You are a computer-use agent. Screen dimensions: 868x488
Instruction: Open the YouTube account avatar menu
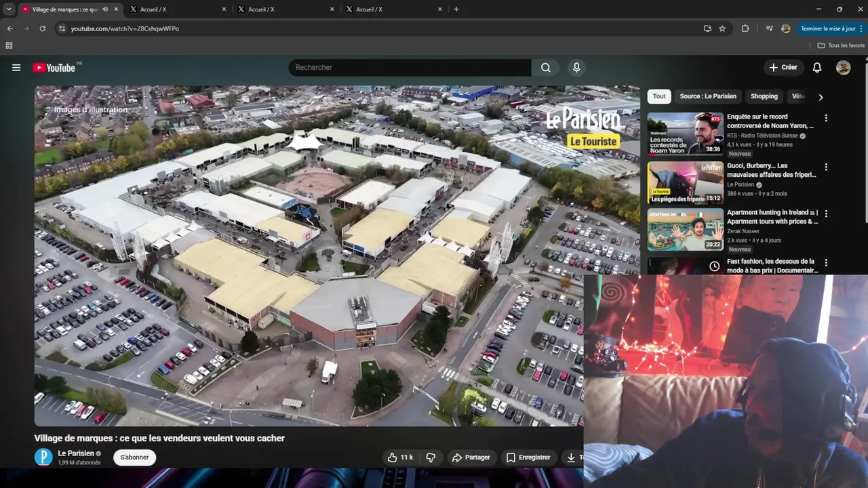tap(843, 68)
